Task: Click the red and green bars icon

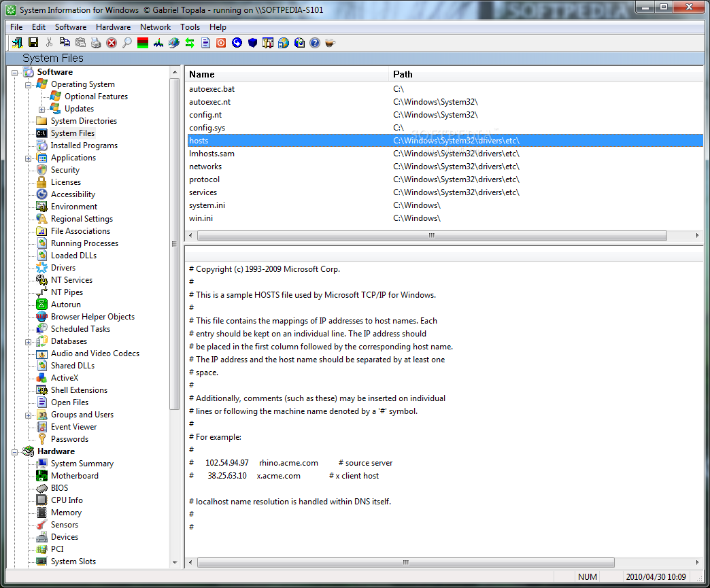Action: (143, 43)
